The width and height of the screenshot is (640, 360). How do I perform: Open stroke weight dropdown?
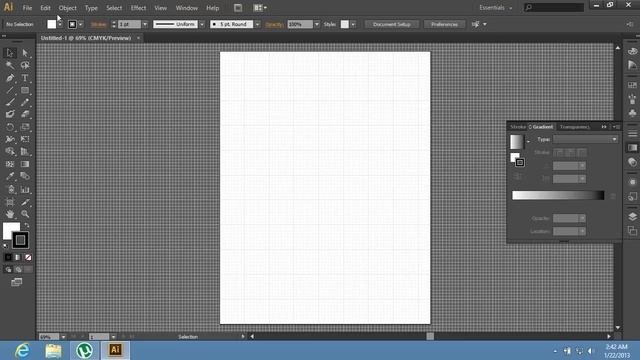coord(145,24)
